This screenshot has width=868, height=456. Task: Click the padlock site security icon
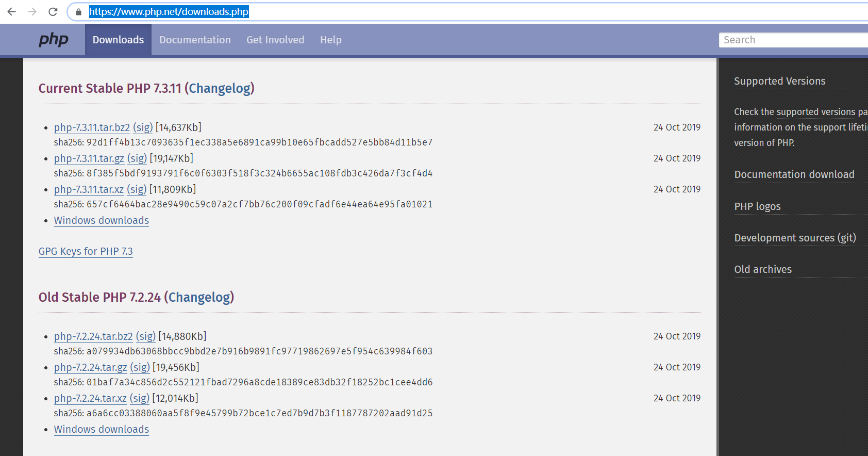point(78,11)
